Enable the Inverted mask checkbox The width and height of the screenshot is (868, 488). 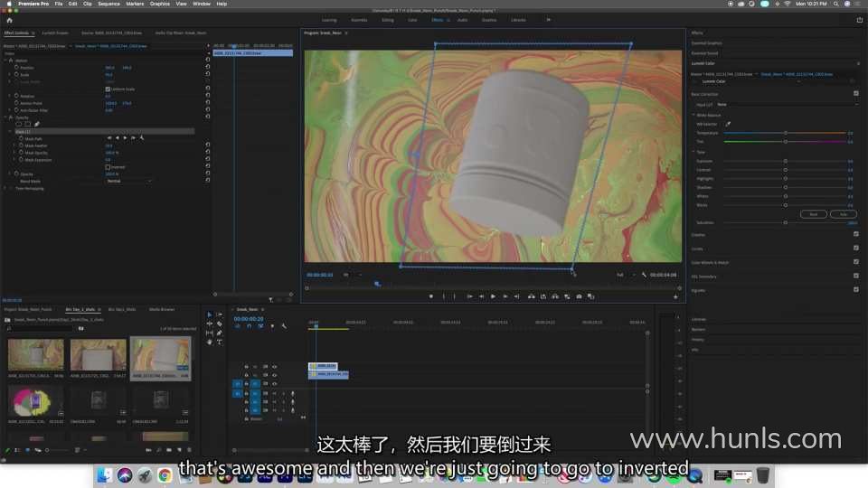coord(108,166)
